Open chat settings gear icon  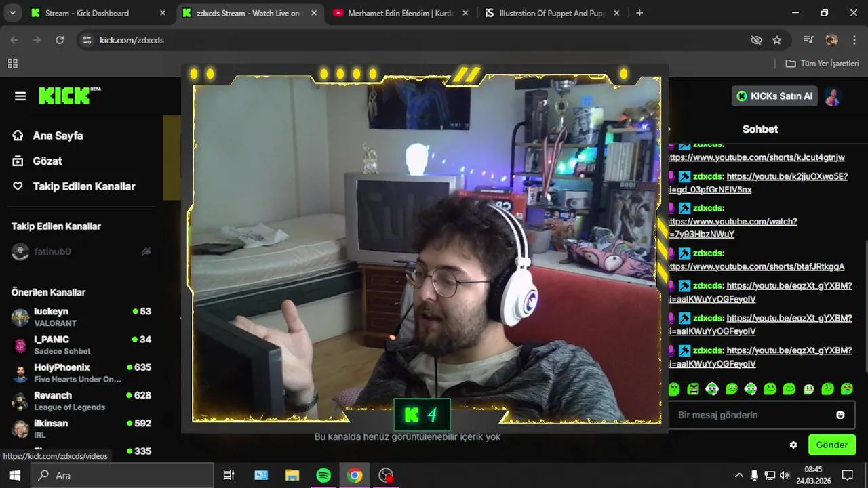(793, 445)
